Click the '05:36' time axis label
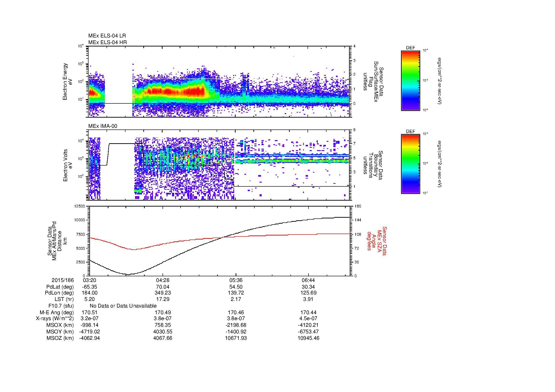The image size is (555, 392). [236, 280]
